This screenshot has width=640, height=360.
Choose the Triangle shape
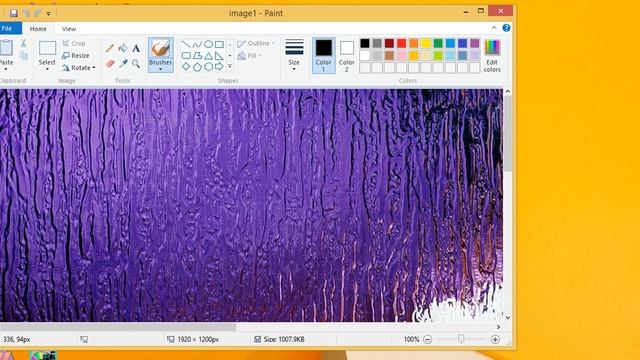pyautogui.click(x=208, y=56)
